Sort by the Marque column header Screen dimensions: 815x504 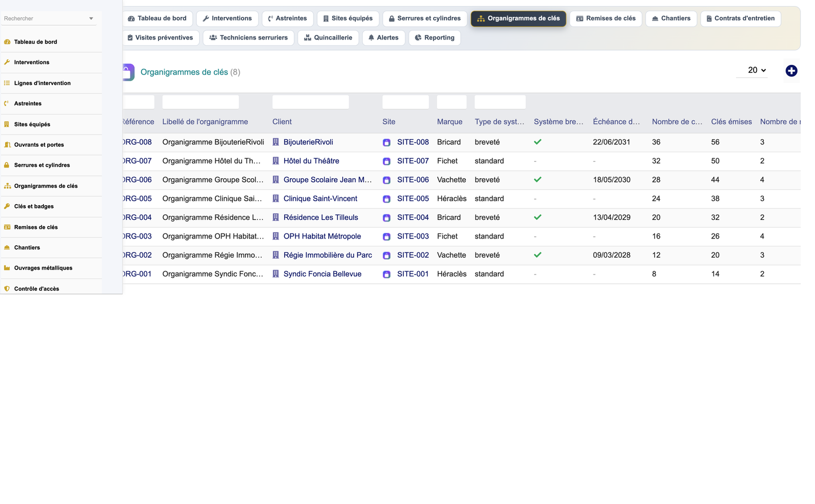(450, 122)
